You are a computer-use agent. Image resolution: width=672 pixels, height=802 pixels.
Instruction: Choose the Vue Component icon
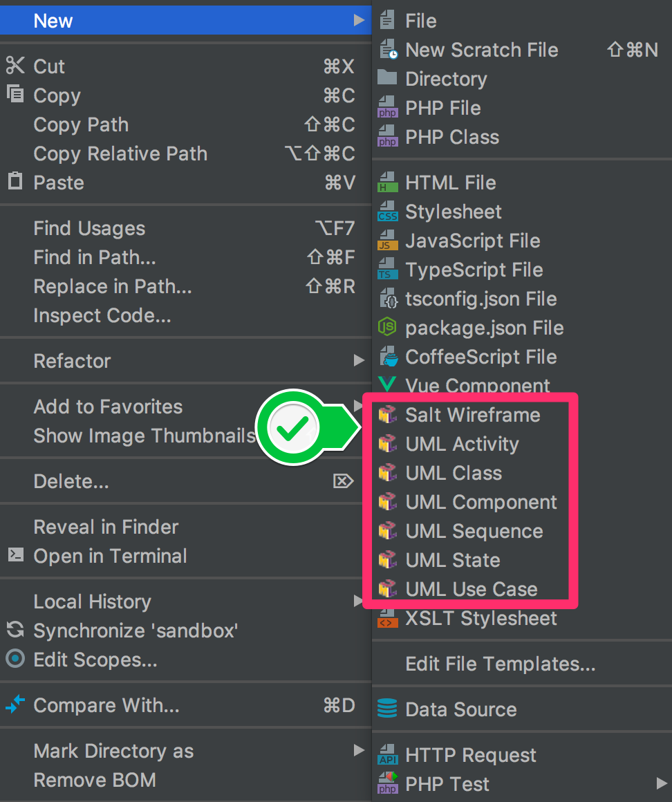pyautogui.click(x=388, y=384)
